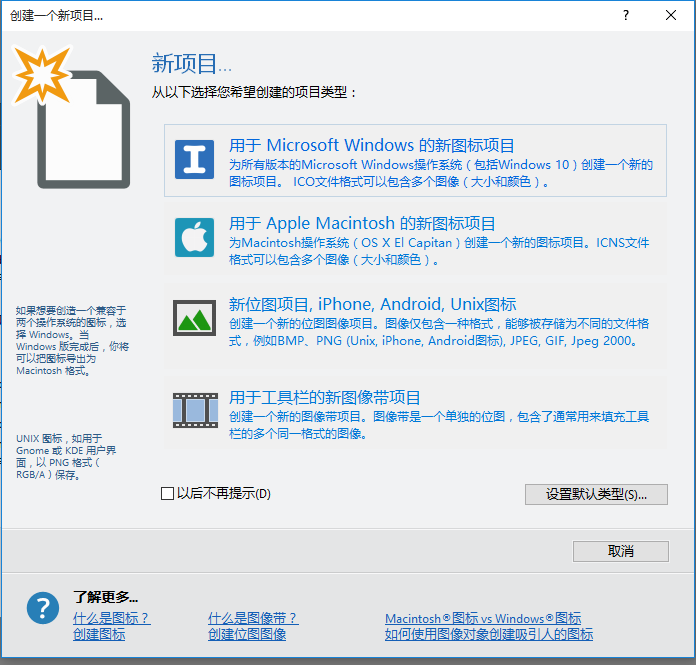Click the 设置默认类型(S)... button

point(596,494)
